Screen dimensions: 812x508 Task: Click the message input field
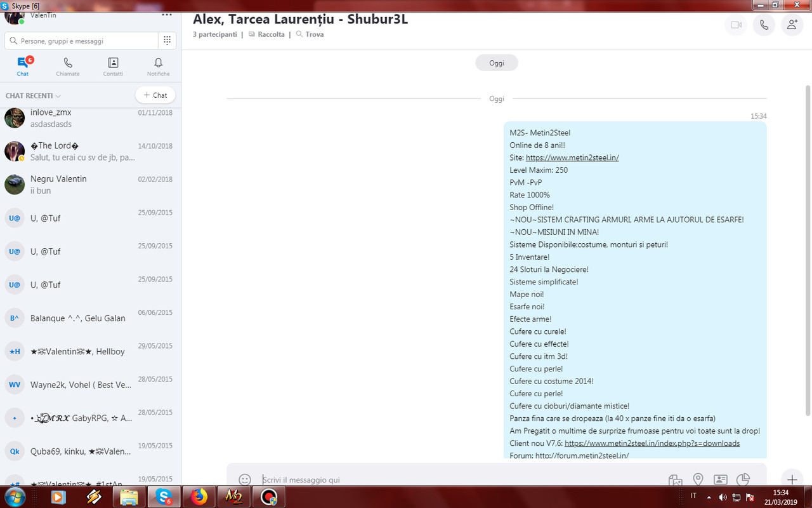click(x=460, y=479)
